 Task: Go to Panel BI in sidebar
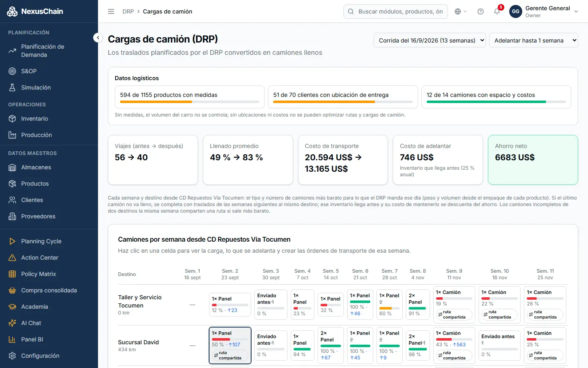(49, 339)
